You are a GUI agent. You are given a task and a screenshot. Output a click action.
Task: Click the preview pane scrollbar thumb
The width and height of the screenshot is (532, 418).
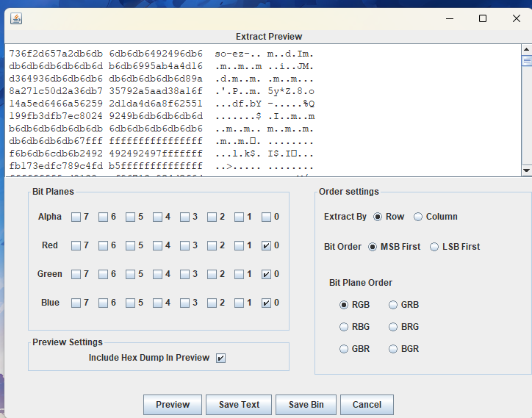pos(527,61)
